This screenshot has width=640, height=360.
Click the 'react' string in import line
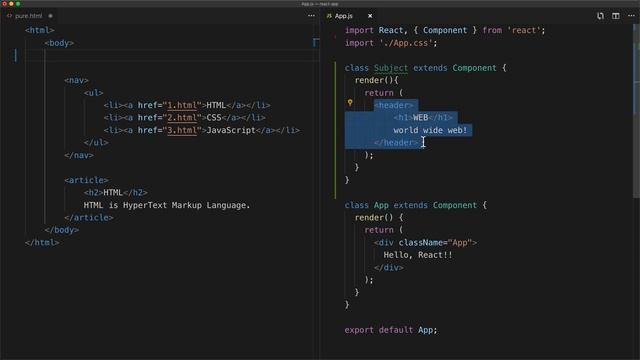524,30
